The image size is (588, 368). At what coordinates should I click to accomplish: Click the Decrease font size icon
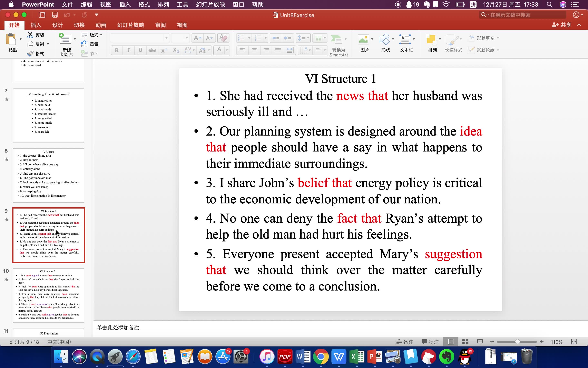tap(209, 38)
